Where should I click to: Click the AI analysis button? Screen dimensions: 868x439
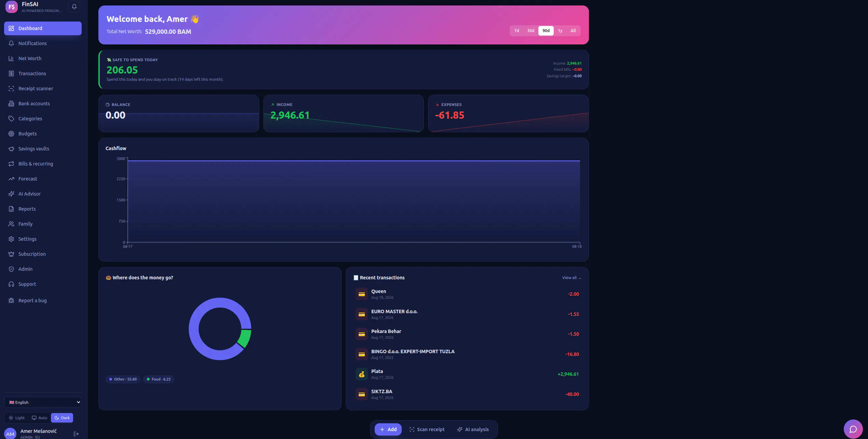click(x=473, y=429)
